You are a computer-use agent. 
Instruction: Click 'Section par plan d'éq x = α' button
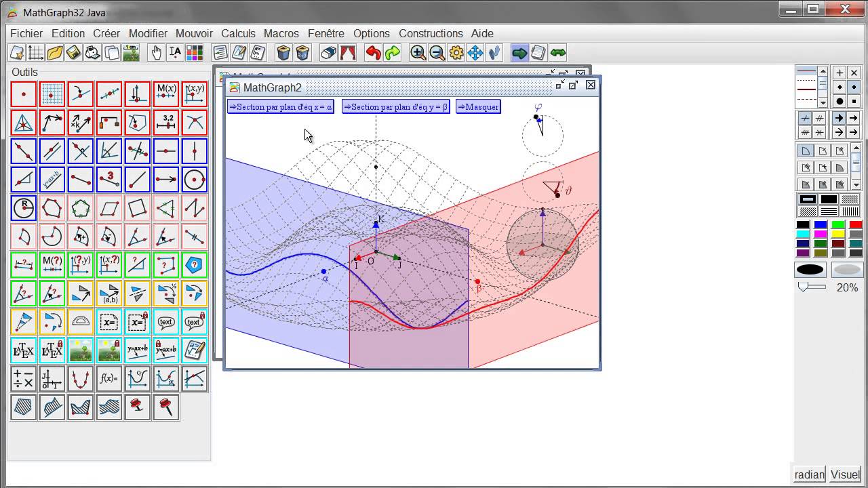point(281,106)
